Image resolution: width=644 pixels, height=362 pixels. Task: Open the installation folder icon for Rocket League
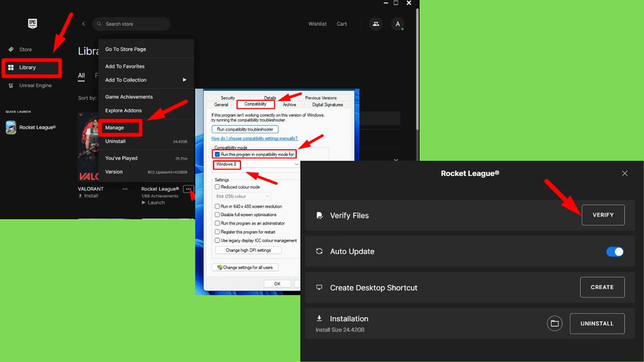[x=554, y=323]
